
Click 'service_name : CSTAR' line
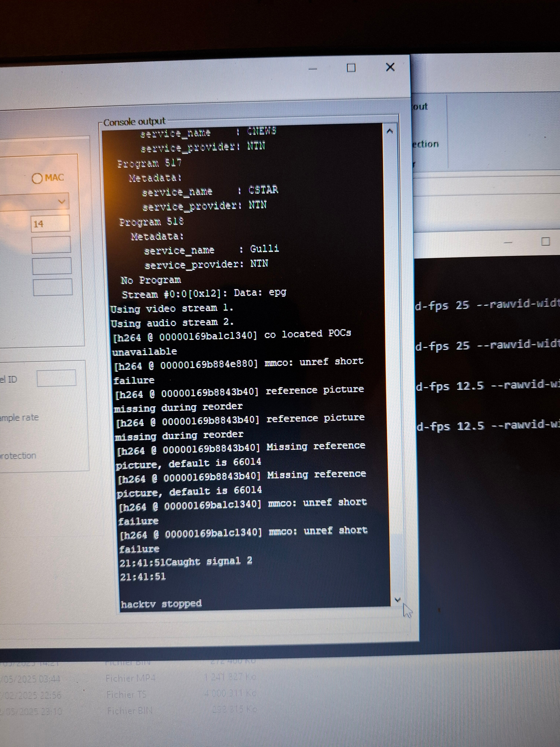[210, 191]
